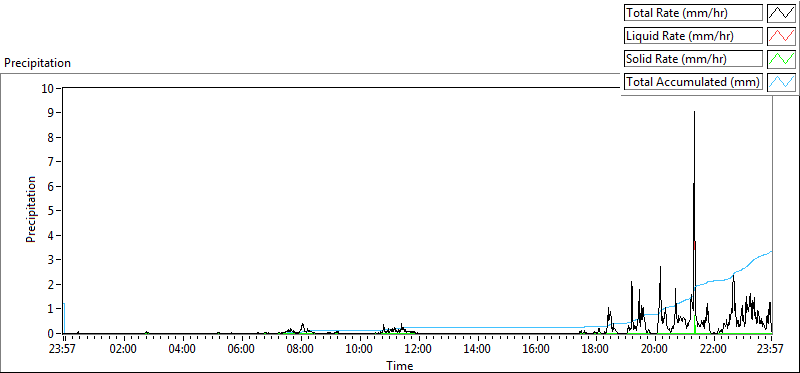Screen dimensions: 800x373
Task: Click the 10 value on the Y axis
Action: [x=48, y=88]
